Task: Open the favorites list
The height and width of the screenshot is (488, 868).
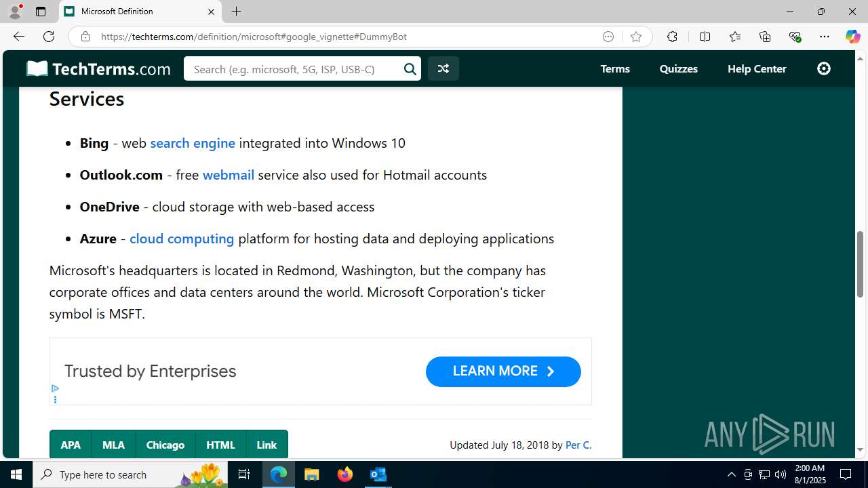Action: [735, 37]
